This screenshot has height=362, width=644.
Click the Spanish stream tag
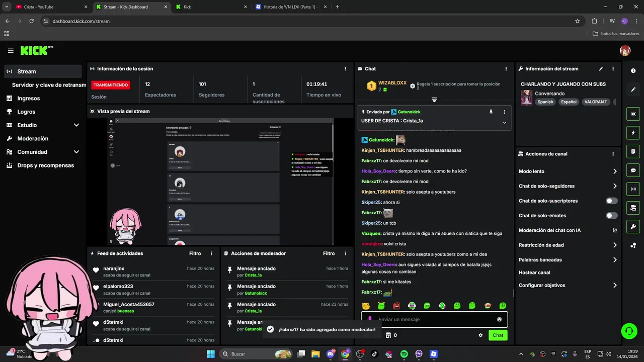545,102
